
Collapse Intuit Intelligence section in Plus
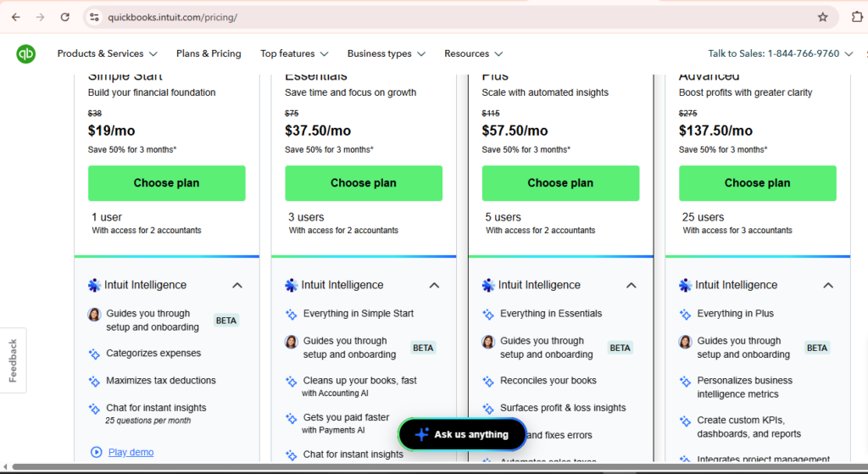[631, 285]
